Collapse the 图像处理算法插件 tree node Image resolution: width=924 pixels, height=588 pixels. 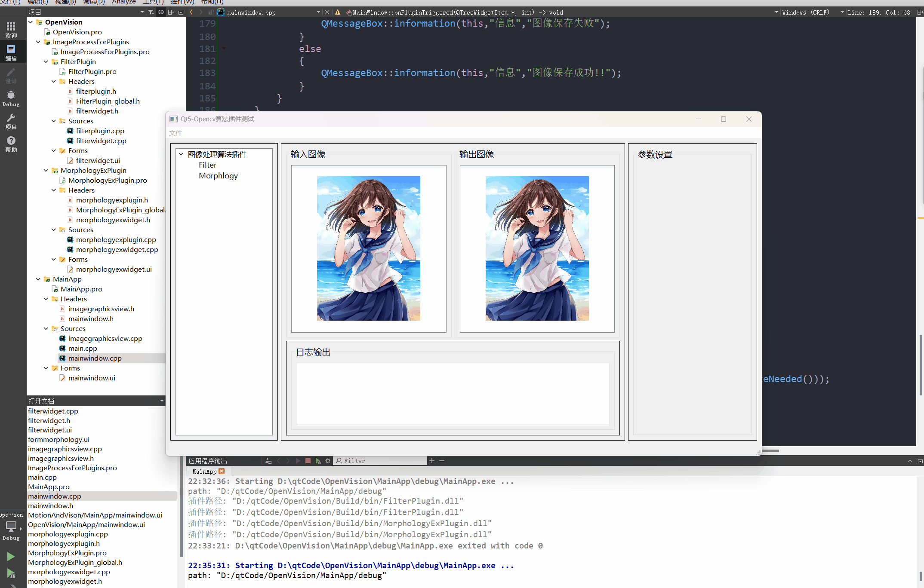[181, 154]
